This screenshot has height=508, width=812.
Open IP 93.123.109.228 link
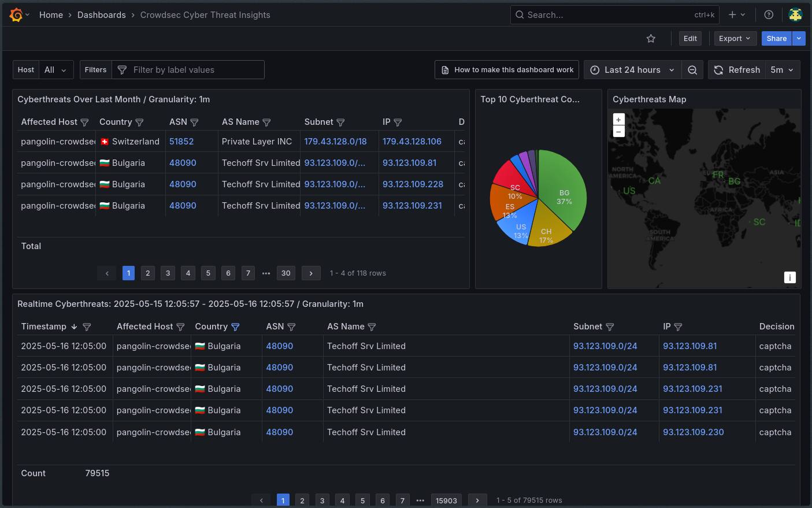(x=413, y=184)
